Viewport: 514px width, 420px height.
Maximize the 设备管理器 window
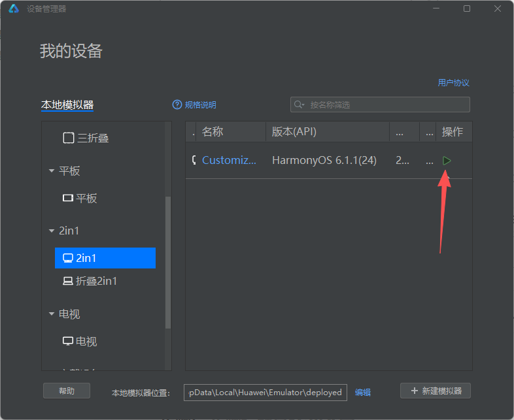467,8
